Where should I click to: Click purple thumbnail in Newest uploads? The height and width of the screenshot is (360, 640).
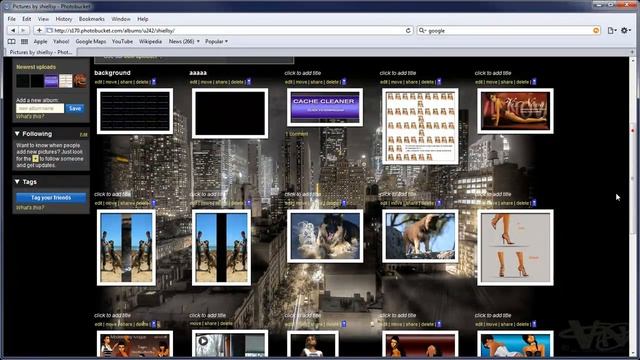click(51, 81)
